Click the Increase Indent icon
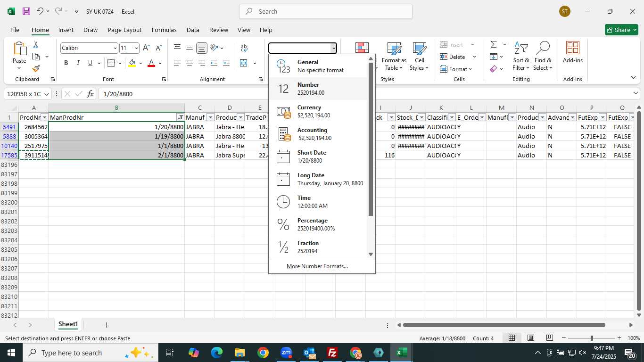Screen dimensions: 644x362 (226, 63)
